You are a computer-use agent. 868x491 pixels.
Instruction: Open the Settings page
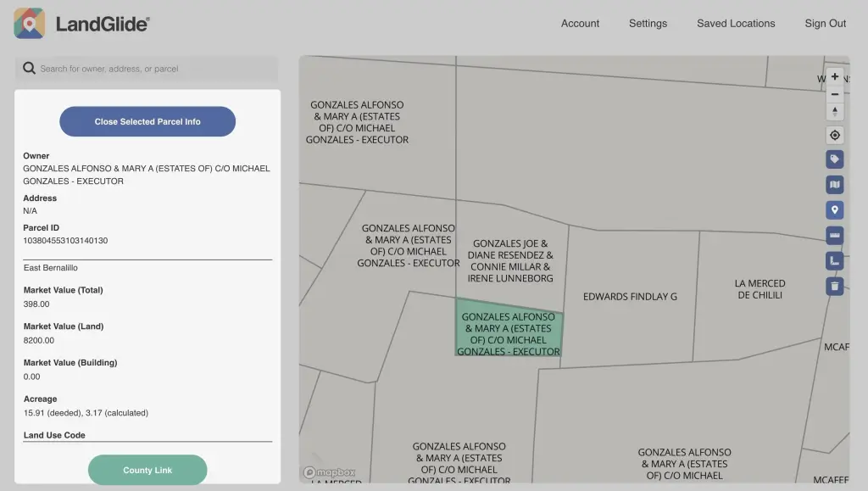click(648, 24)
